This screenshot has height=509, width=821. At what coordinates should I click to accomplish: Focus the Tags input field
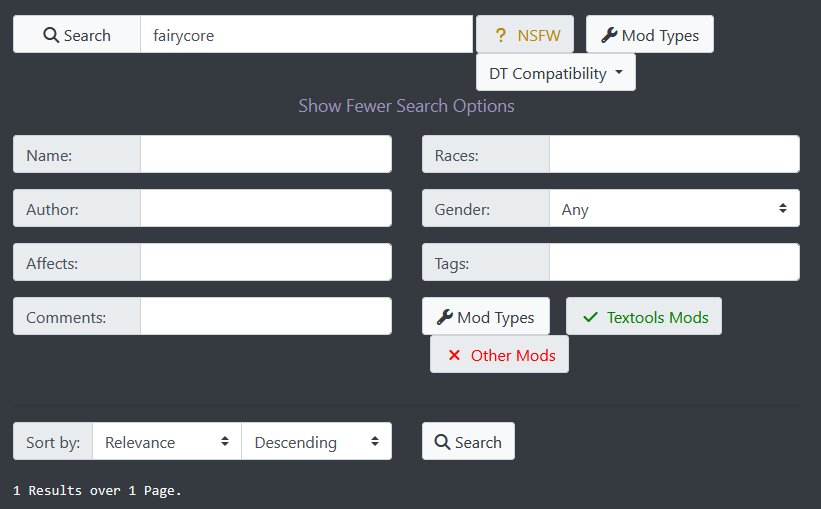click(674, 262)
